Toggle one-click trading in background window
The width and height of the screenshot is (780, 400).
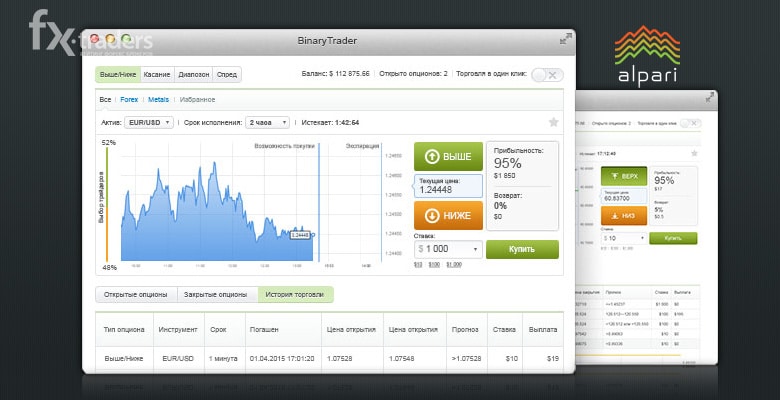(x=690, y=123)
